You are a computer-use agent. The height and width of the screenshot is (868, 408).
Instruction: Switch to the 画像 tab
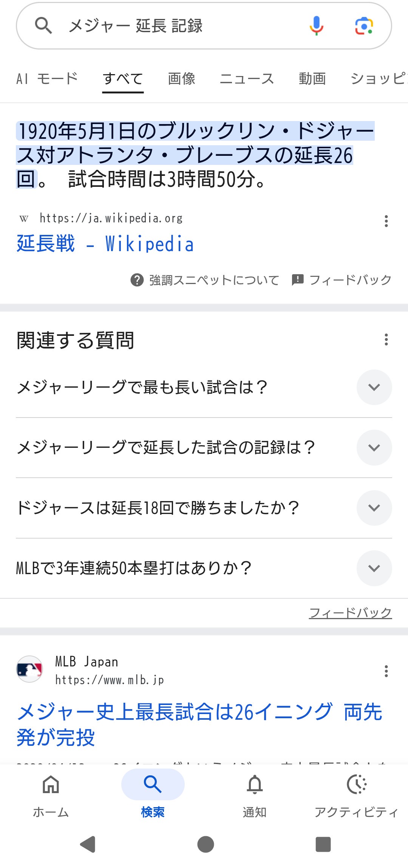(181, 79)
